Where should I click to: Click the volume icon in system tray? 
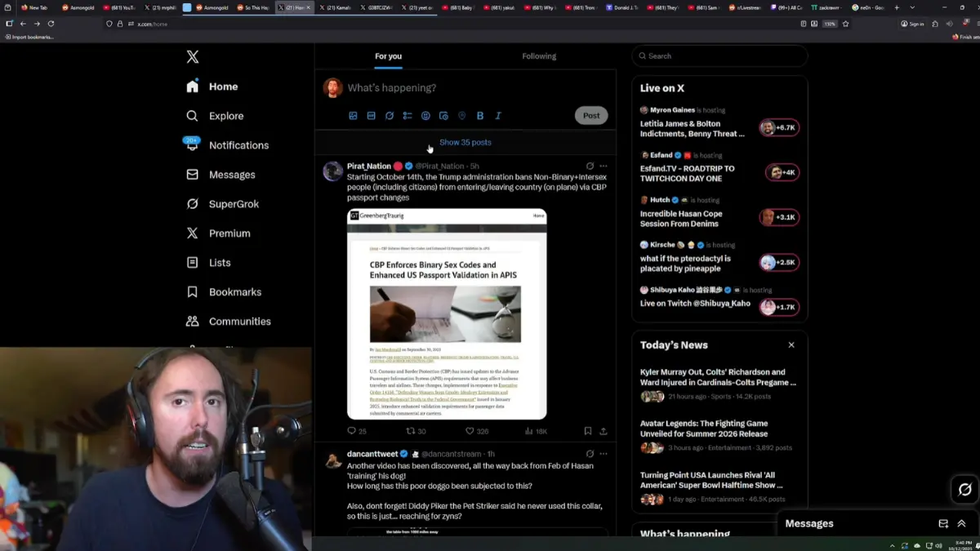point(938,545)
